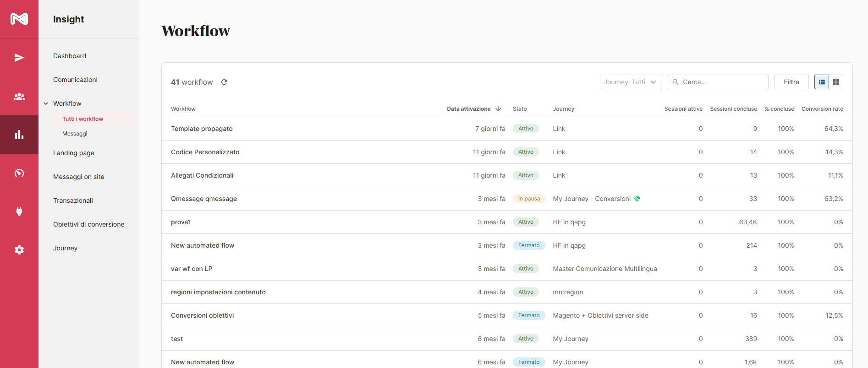Click the automation circular icon in sidebar
This screenshot has width=868, height=368.
tap(19, 173)
